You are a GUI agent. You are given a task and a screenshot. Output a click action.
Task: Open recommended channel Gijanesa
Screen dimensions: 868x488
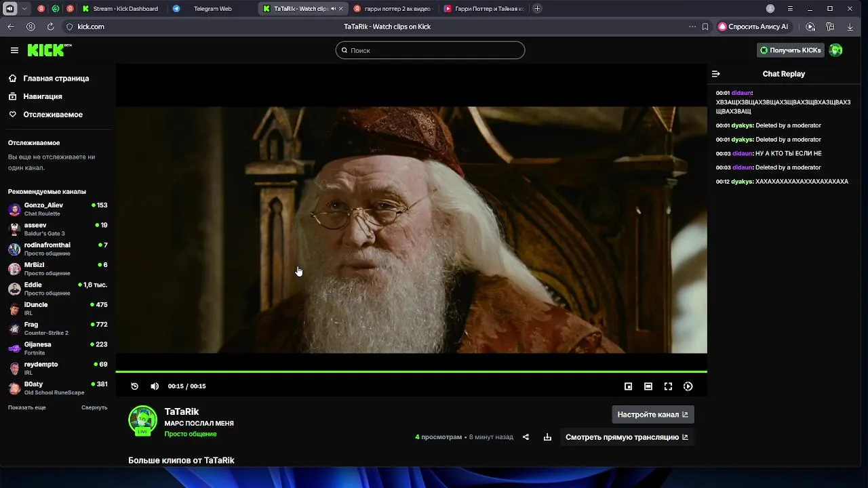[x=58, y=348]
